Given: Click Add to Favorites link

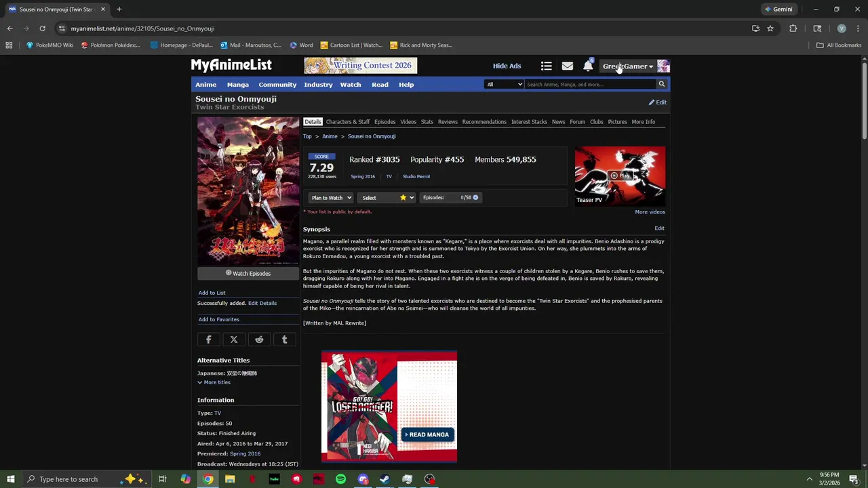Looking at the screenshot, I should [x=219, y=319].
